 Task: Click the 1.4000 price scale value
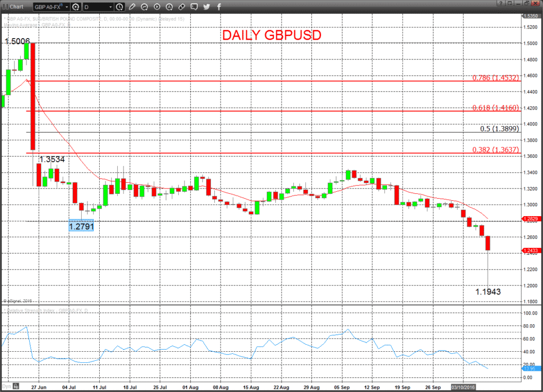click(x=530, y=124)
